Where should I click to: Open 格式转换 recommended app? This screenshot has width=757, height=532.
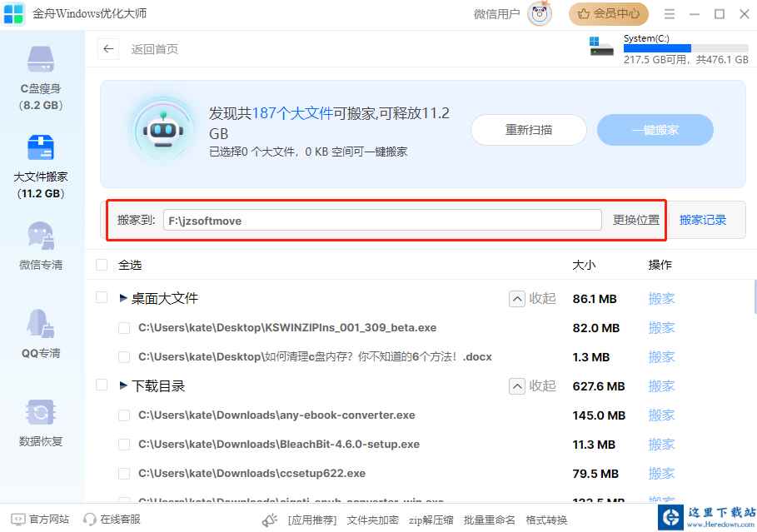point(546,520)
